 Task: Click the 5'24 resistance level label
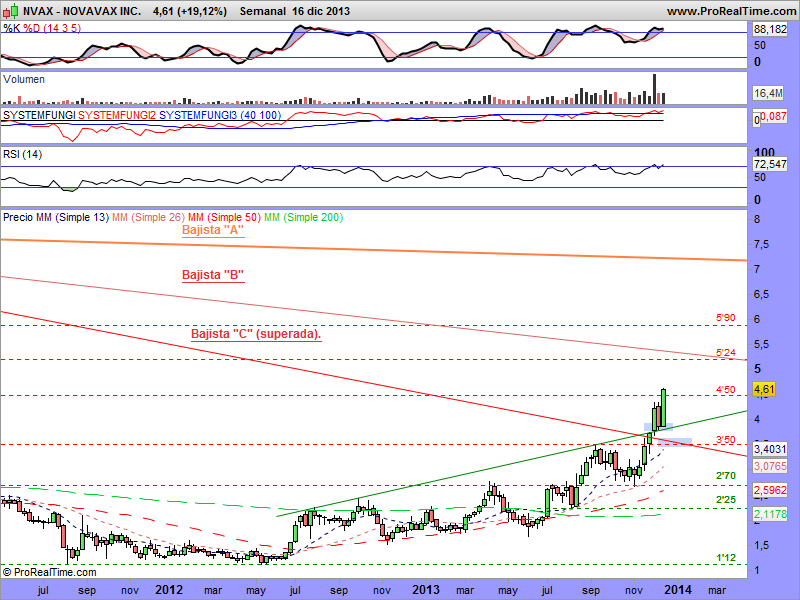point(726,353)
